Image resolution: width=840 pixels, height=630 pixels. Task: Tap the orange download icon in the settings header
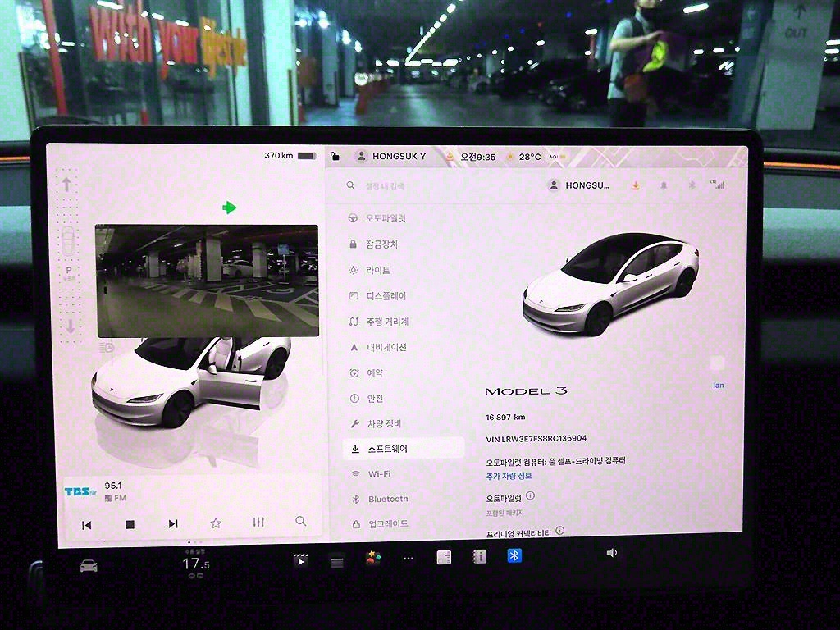[x=636, y=185]
